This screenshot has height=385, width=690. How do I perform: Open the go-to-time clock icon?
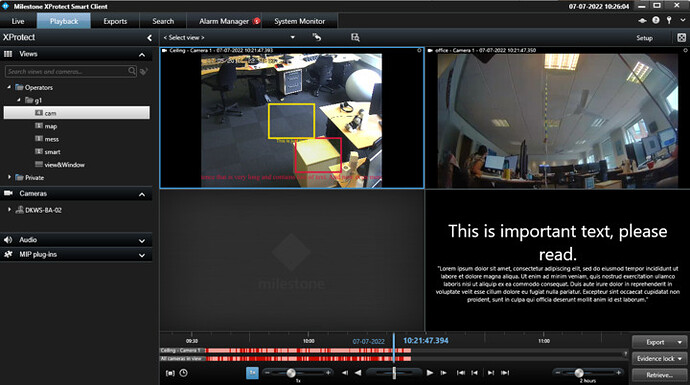184,373
